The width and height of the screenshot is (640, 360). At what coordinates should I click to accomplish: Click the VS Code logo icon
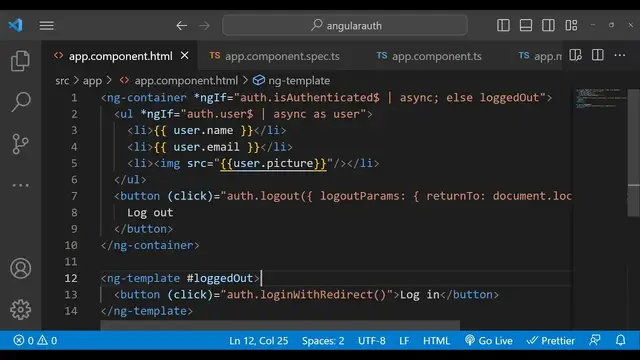(x=16, y=25)
